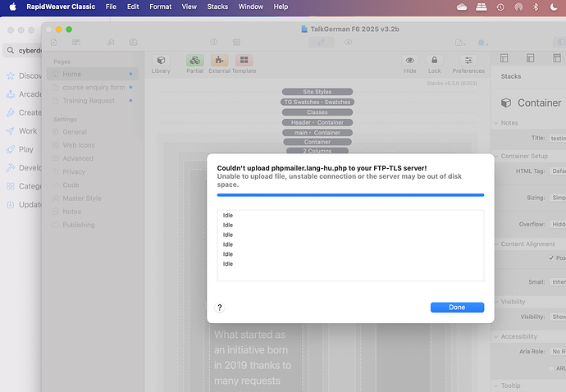566x392 pixels.
Task: Switch to Preview mode with eye icon
Action: pyautogui.click(x=348, y=42)
